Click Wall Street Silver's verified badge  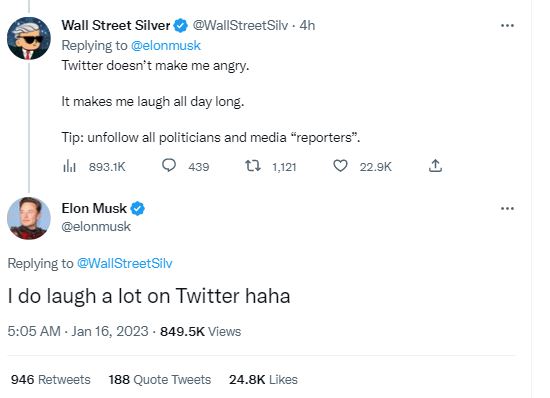pos(181,26)
